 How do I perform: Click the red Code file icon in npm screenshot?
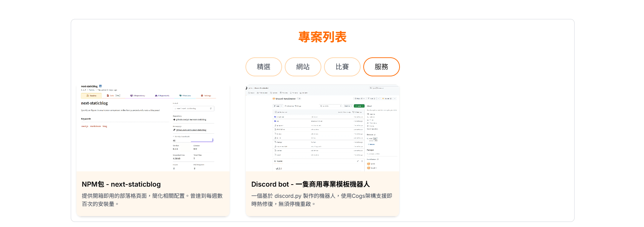pos(108,96)
